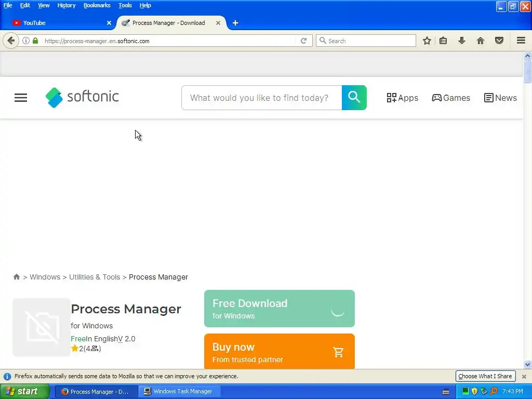Show bookmarks list icon in toolbar
The image size is (532, 399).
[x=443, y=41]
